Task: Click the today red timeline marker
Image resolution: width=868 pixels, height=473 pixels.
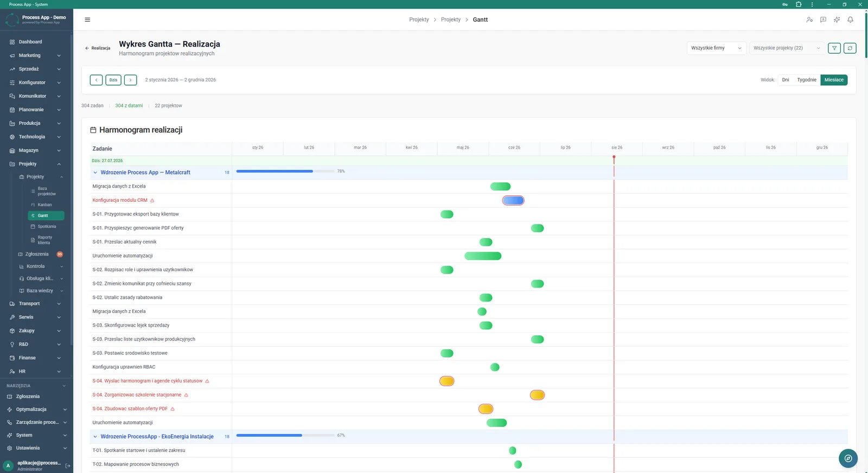Action: point(614,157)
